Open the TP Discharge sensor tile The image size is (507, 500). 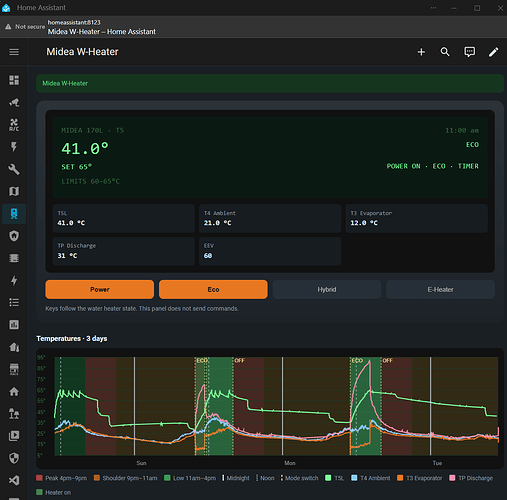[124, 251]
